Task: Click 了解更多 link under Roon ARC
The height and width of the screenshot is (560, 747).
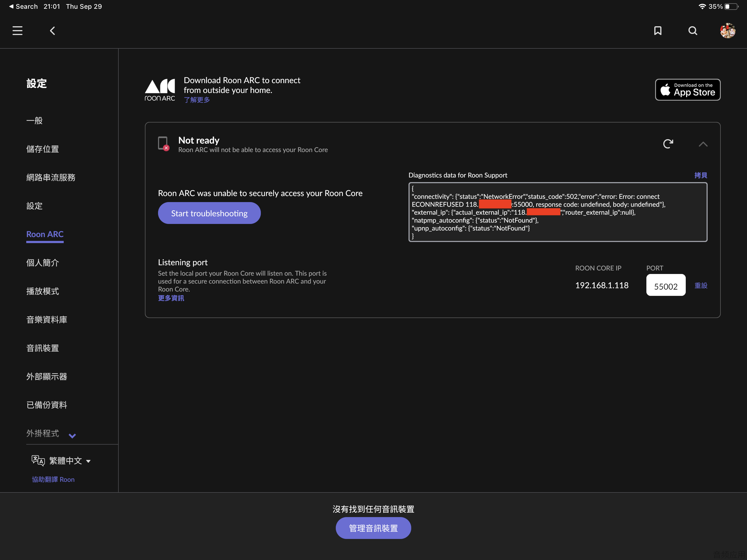Action: (197, 100)
